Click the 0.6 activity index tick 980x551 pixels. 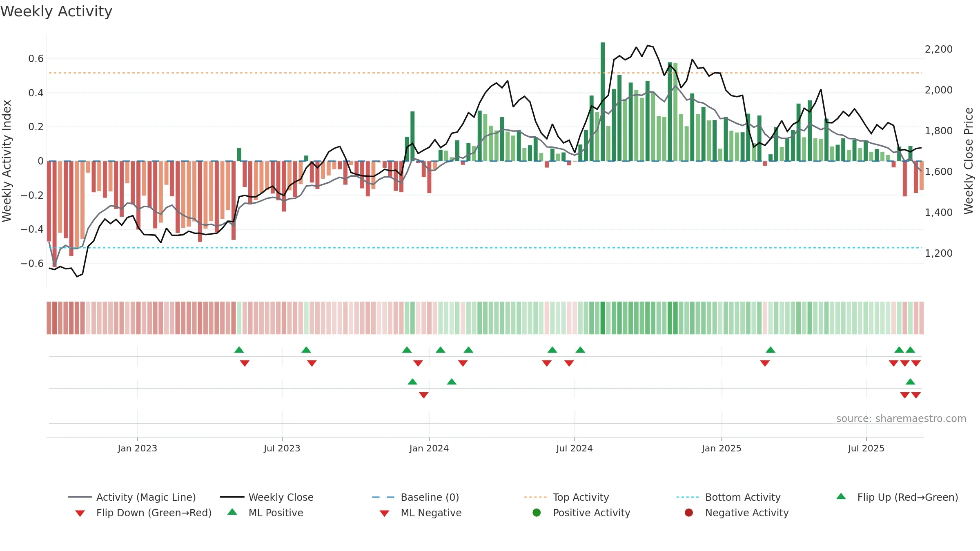(x=36, y=59)
